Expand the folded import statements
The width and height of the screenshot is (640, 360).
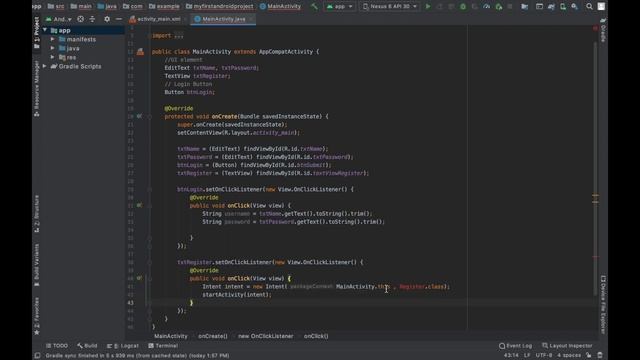[x=179, y=36]
